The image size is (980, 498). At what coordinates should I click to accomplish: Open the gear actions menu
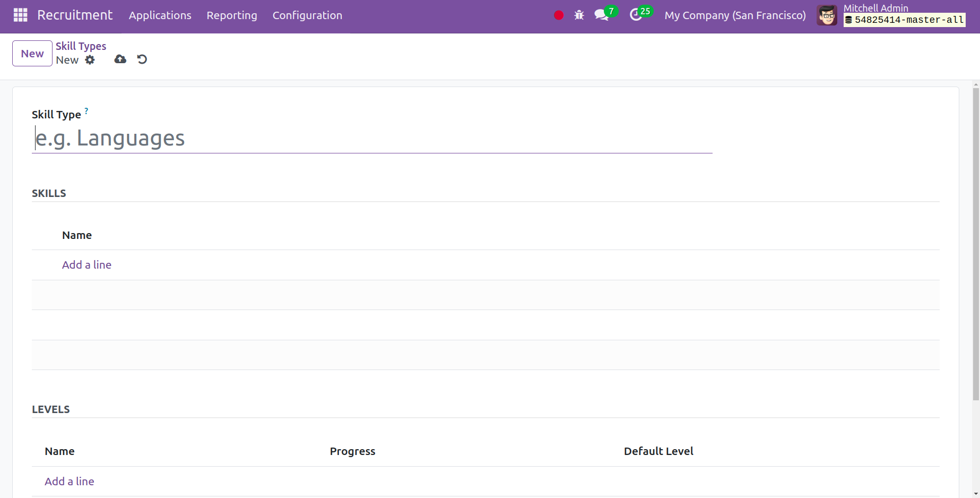click(90, 60)
